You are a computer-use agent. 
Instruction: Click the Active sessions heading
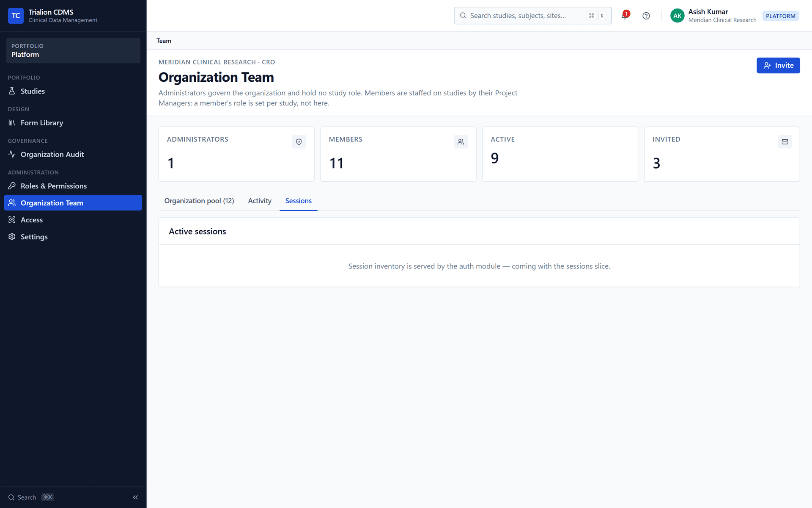(198, 232)
